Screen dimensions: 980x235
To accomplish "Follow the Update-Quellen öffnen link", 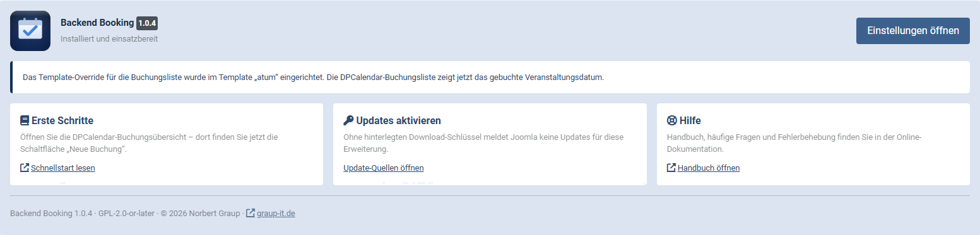I will click(384, 168).
